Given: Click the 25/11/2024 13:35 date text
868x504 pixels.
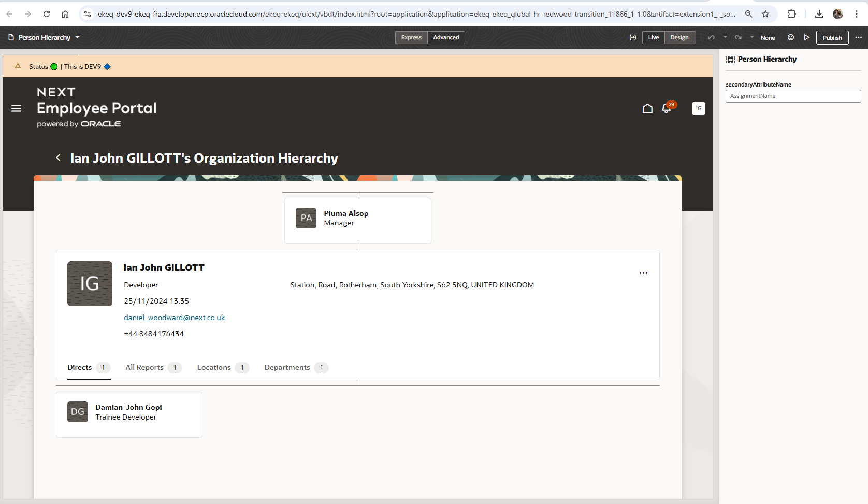Looking at the screenshot, I should pos(156,301).
